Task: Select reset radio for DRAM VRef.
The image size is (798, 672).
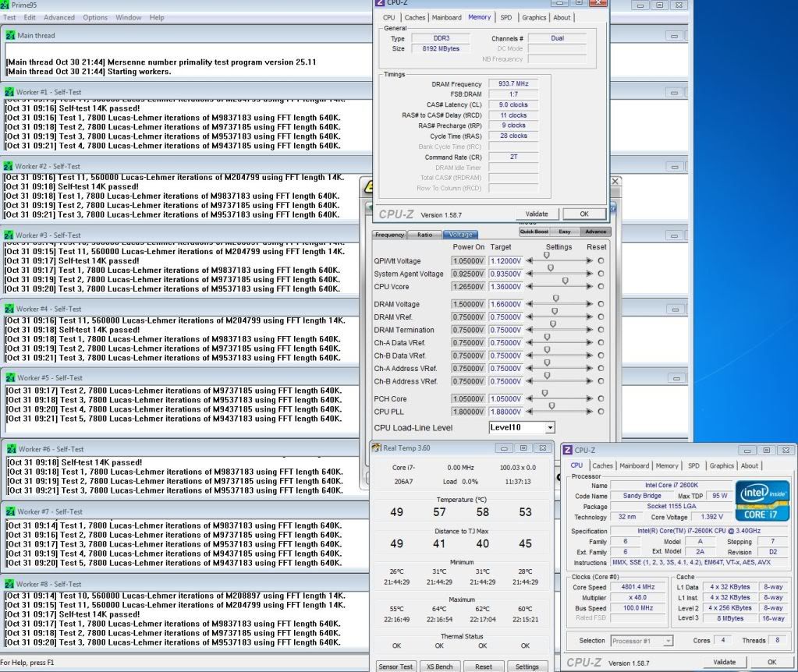Action: tap(601, 317)
